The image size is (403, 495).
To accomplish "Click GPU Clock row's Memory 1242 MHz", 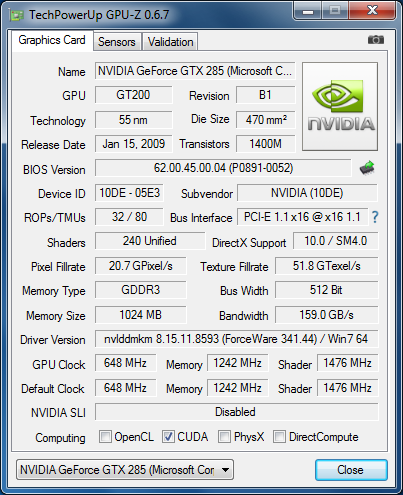I will coord(237,363).
